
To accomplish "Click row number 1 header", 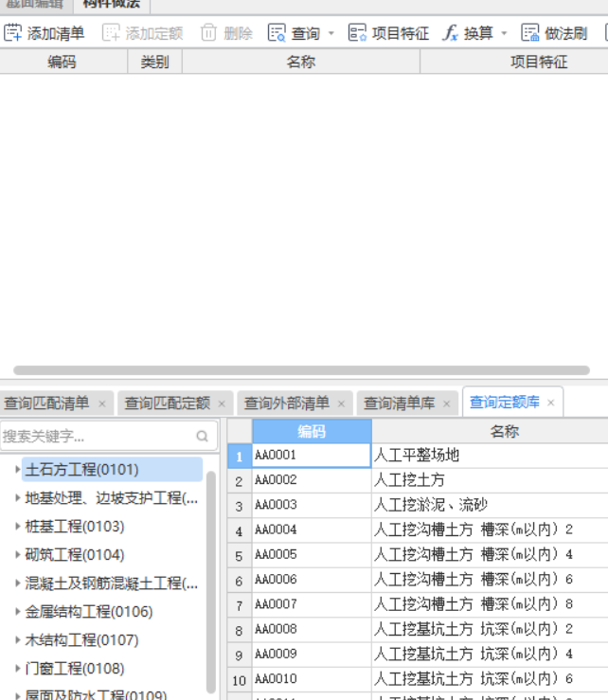I will pos(240,456).
